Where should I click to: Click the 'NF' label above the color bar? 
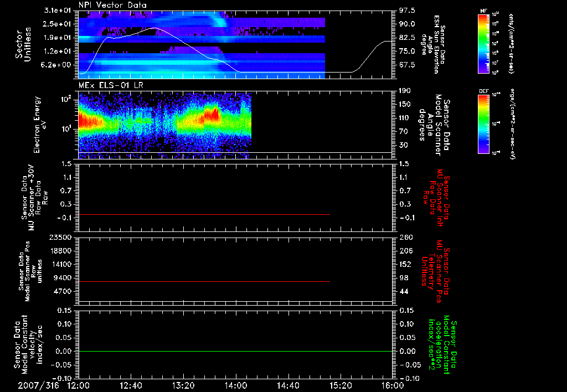(x=483, y=11)
